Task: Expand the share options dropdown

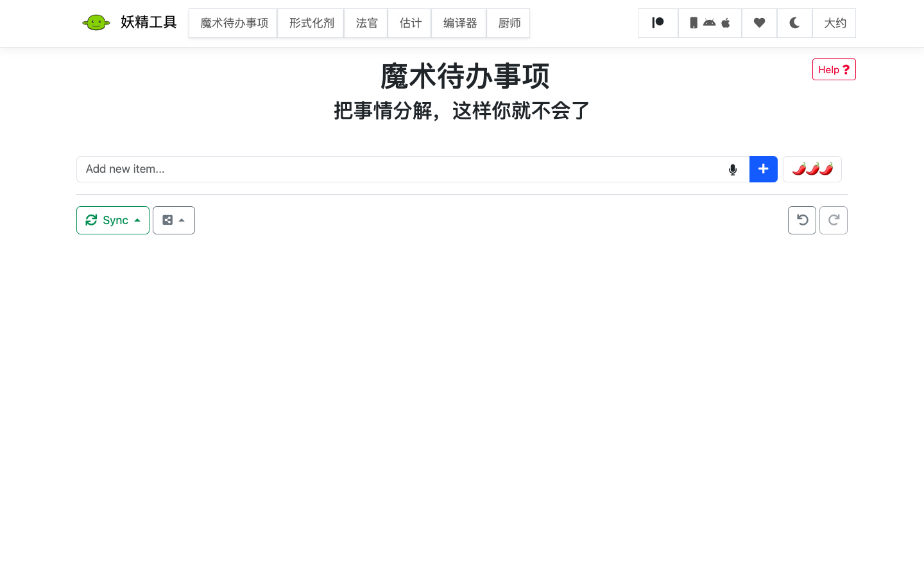Action: [x=174, y=220]
